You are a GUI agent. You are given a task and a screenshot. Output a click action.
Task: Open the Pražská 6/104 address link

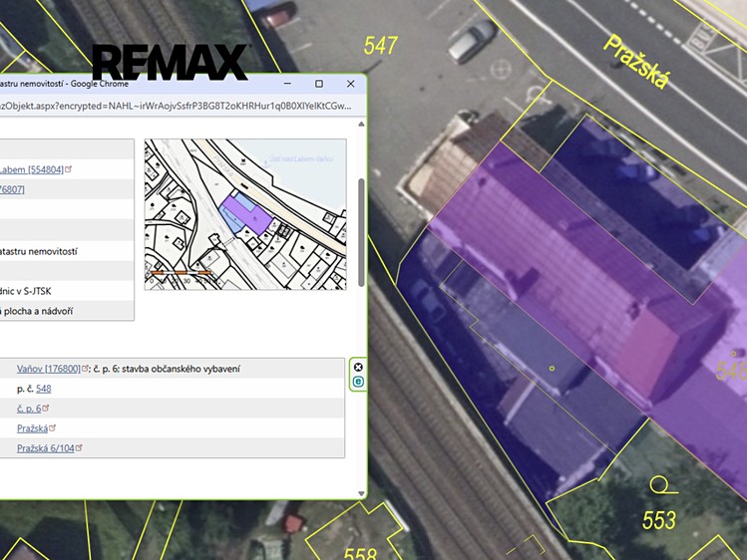(46, 448)
